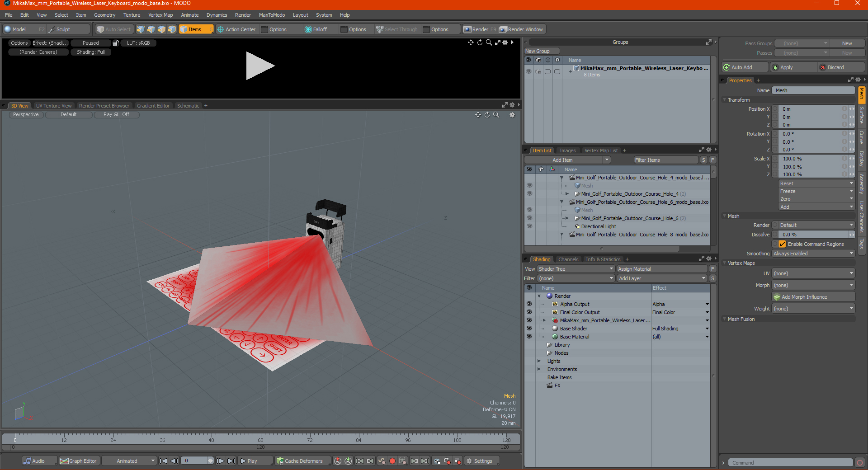Toggle visibility of MikaMax group in Groups
Image resolution: width=868 pixels, height=470 pixels.
point(528,71)
